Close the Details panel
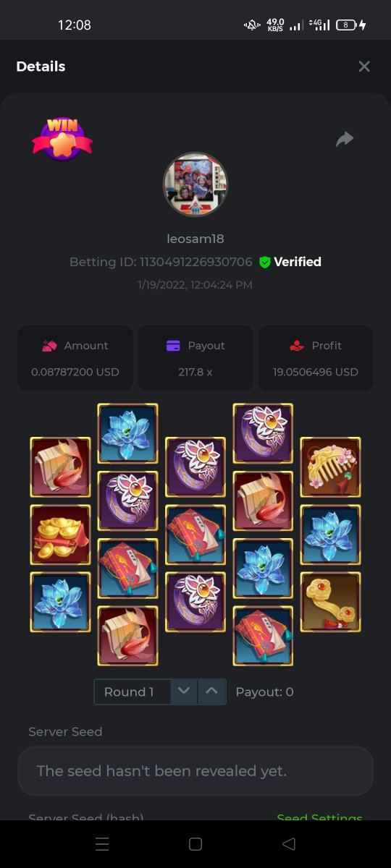Screen dimensions: 391x868 [364, 67]
